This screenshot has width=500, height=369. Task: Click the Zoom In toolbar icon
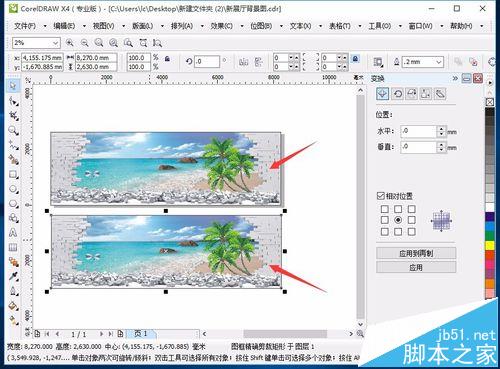(x=70, y=43)
